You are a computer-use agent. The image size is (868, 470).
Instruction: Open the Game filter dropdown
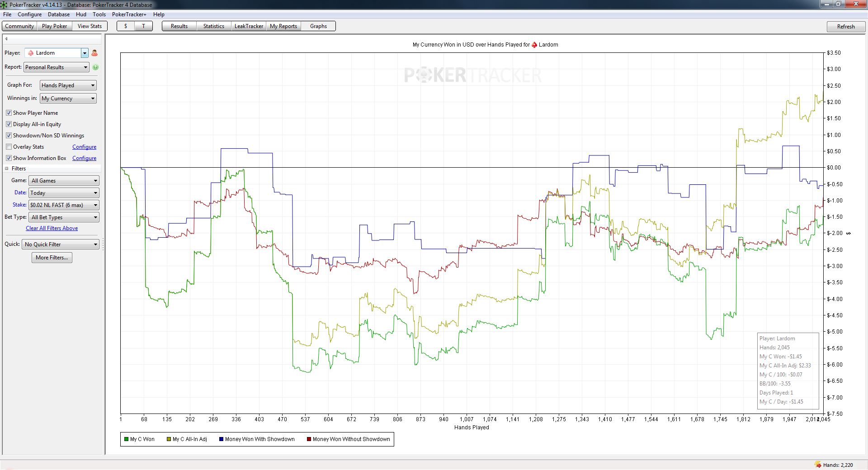tap(64, 181)
